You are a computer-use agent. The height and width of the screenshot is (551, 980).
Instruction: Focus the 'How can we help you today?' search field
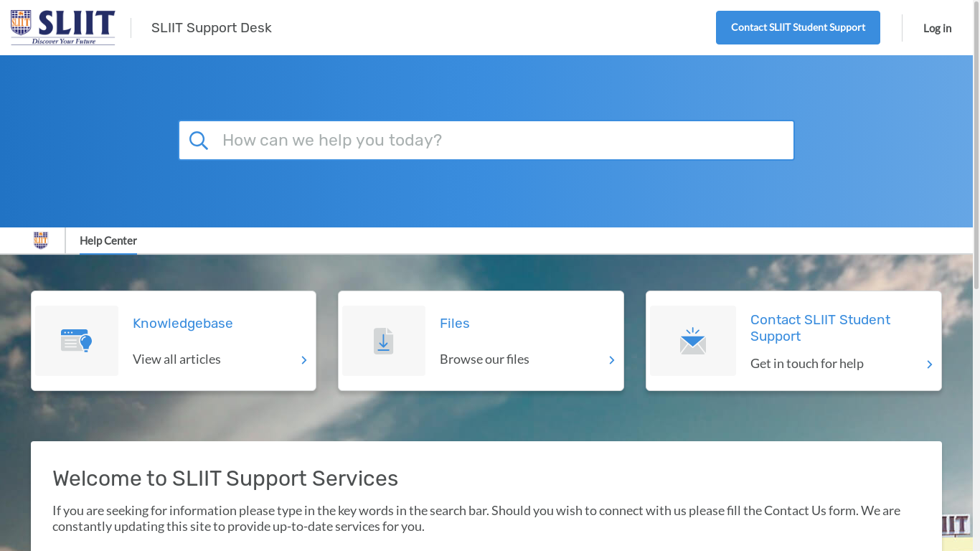coord(486,140)
